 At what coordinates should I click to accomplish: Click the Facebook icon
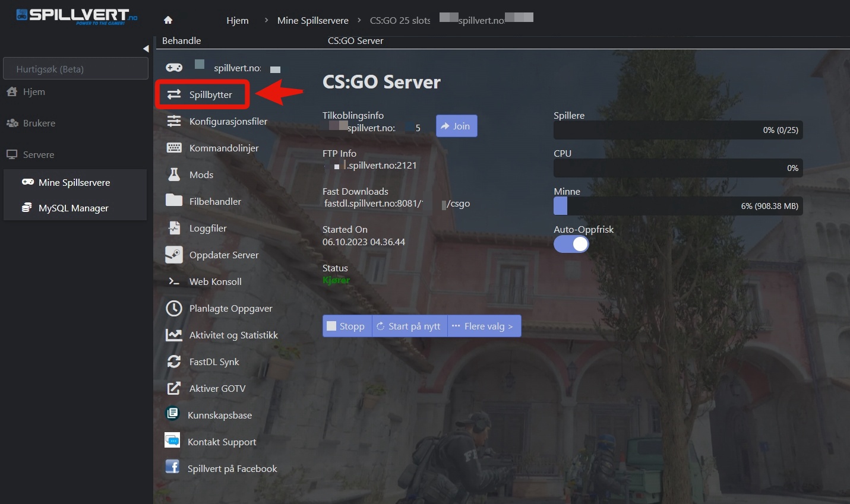172,467
